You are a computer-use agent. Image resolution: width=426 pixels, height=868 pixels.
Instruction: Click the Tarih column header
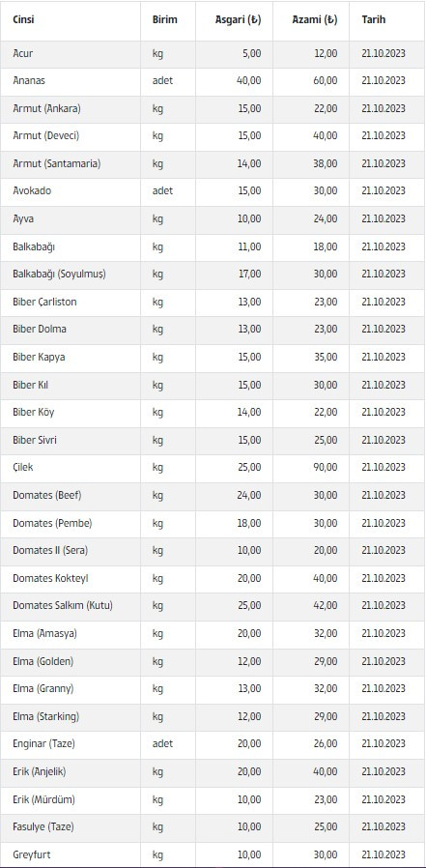pyautogui.click(x=374, y=20)
